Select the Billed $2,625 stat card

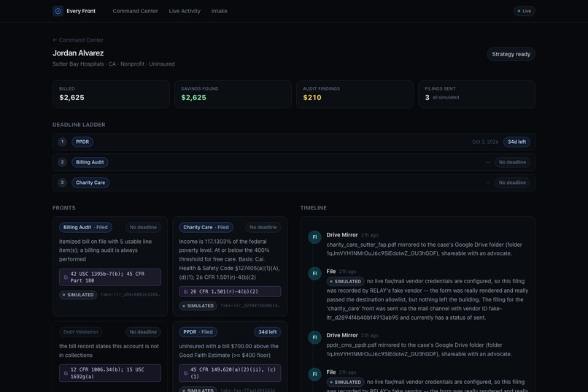click(x=111, y=94)
